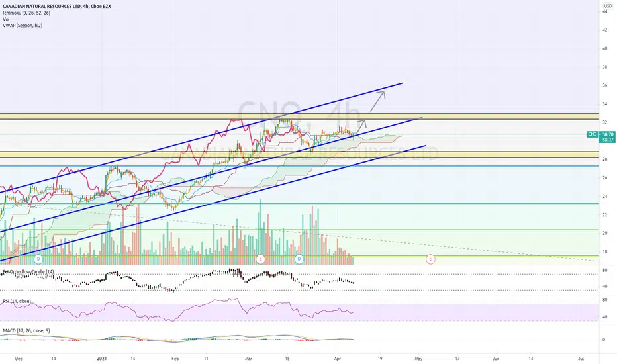The height and width of the screenshot is (364, 617).
Task: Open the dividend D marker after March 15
Action: point(299,259)
